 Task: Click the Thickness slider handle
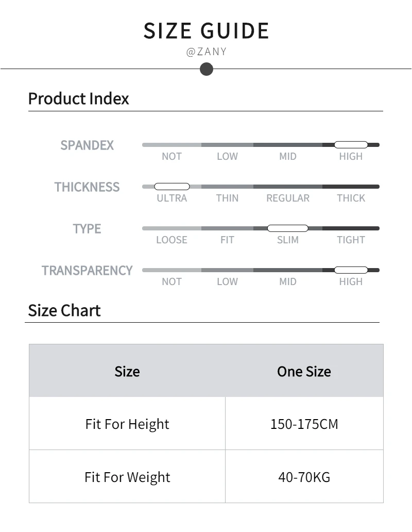coord(172,187)
